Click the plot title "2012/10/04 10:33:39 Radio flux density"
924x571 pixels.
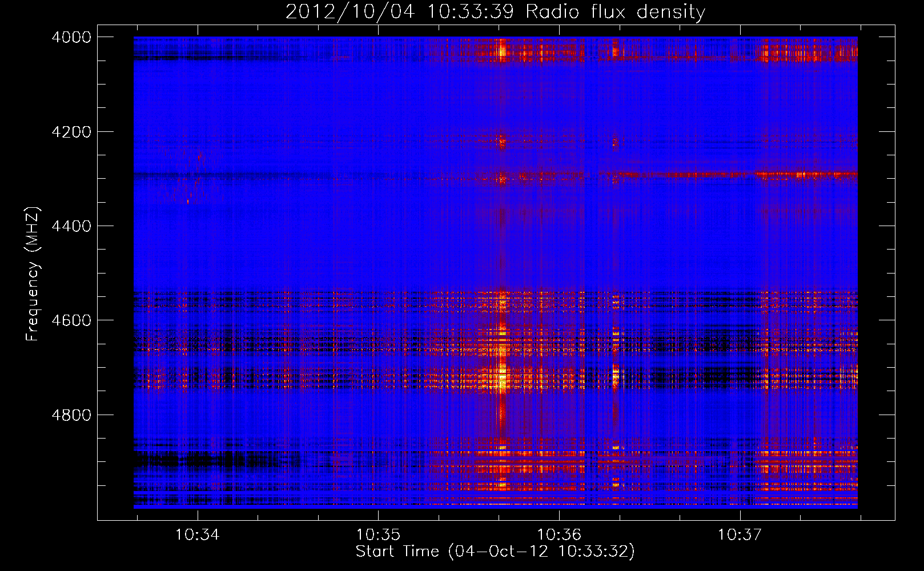(x=495, y=11)
